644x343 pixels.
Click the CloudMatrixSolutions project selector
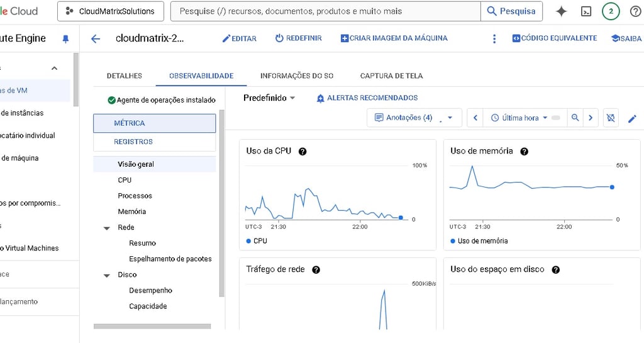coord(111,11)
